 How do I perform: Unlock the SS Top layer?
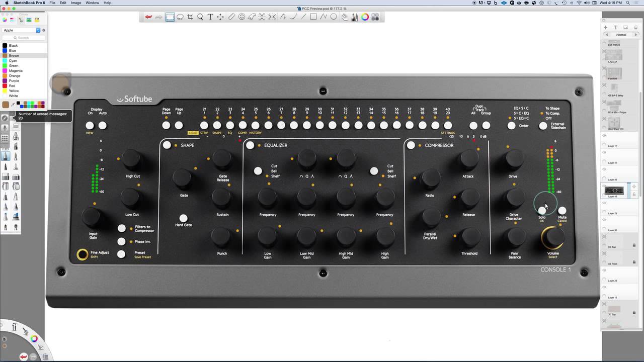point(634,245)
